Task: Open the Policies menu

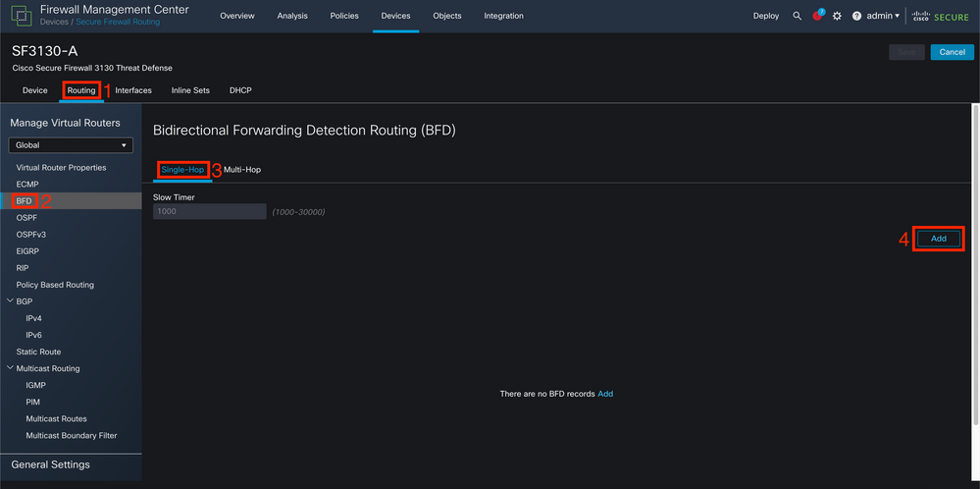Action: point(344,17)
